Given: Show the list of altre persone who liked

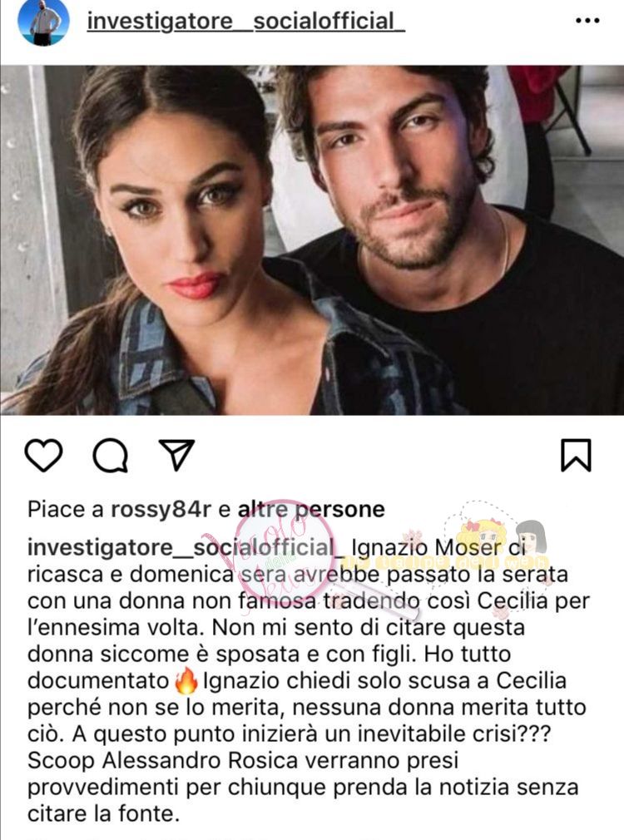Looking at the screenshot, I should pos(311,510).
